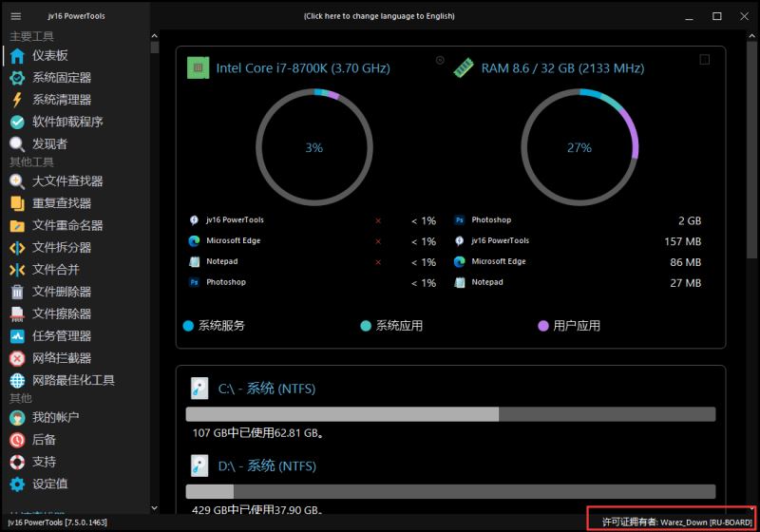Click the 软件卸载程序 checkmark icon
Viewport: 760px width, 532px height.
[17, 123]
